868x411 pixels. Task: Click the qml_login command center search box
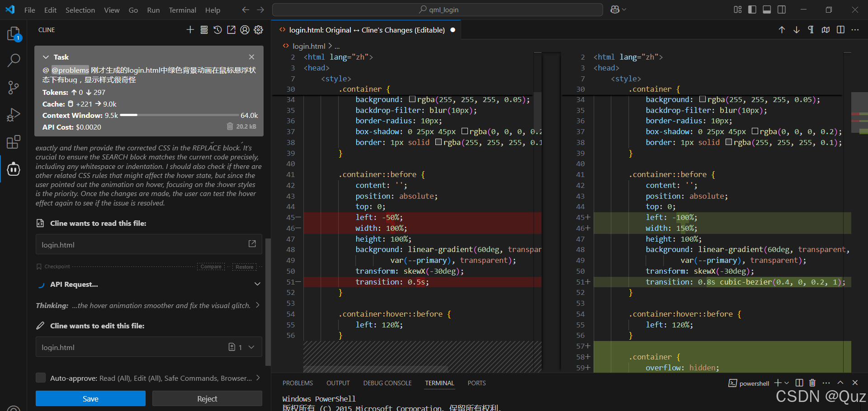437,9
